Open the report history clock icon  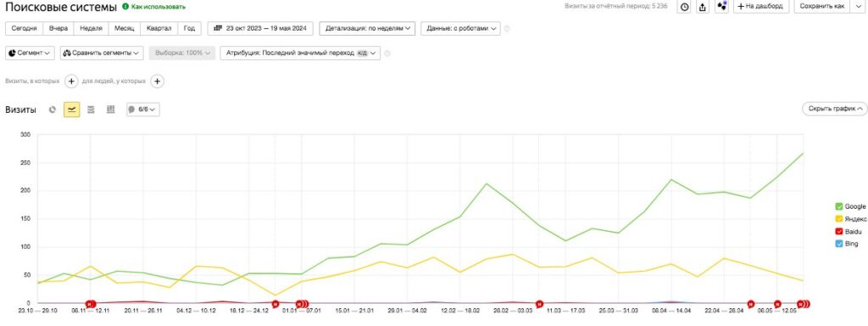(685, 7)
